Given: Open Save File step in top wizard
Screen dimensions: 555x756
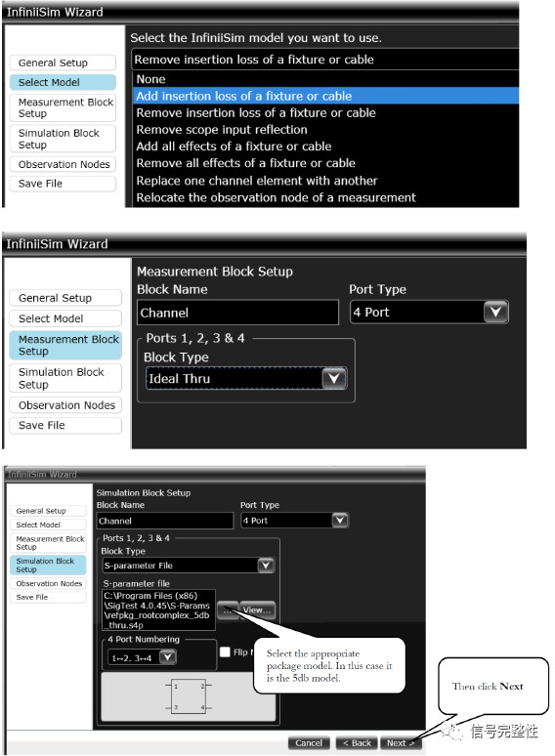Looking at the screenshot, I should pyautogui.click(x=63, y=184).
